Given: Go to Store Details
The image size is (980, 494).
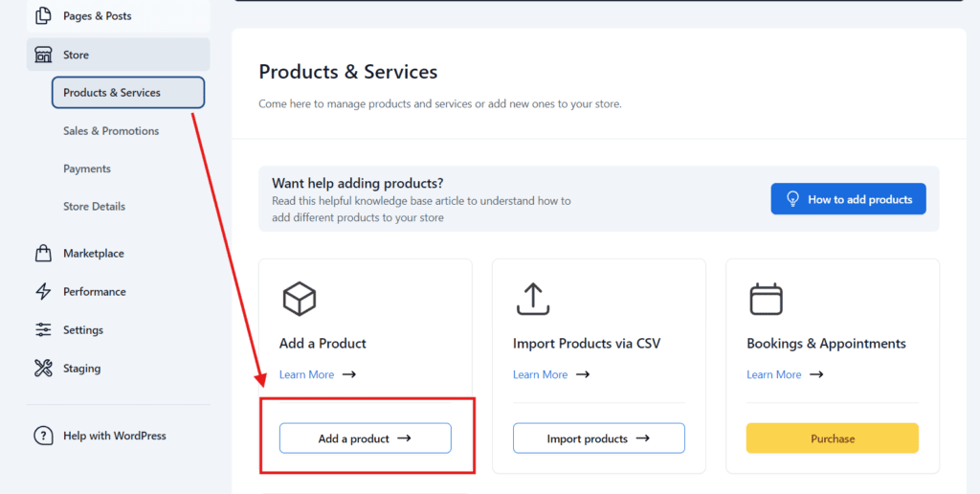Looking at the screenshot, I should (95, 207).
